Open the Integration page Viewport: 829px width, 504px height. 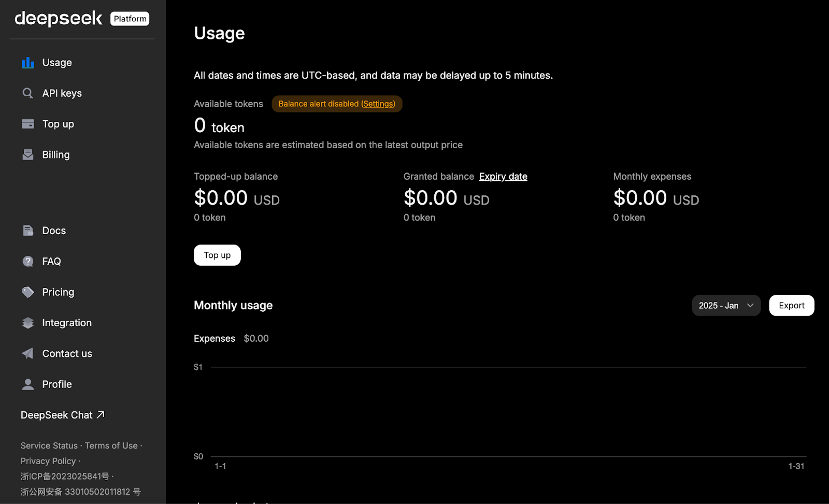[67, 323]
